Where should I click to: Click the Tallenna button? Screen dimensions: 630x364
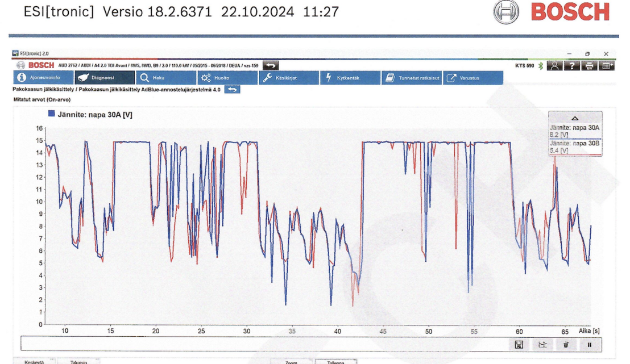[x=335, y=362]
